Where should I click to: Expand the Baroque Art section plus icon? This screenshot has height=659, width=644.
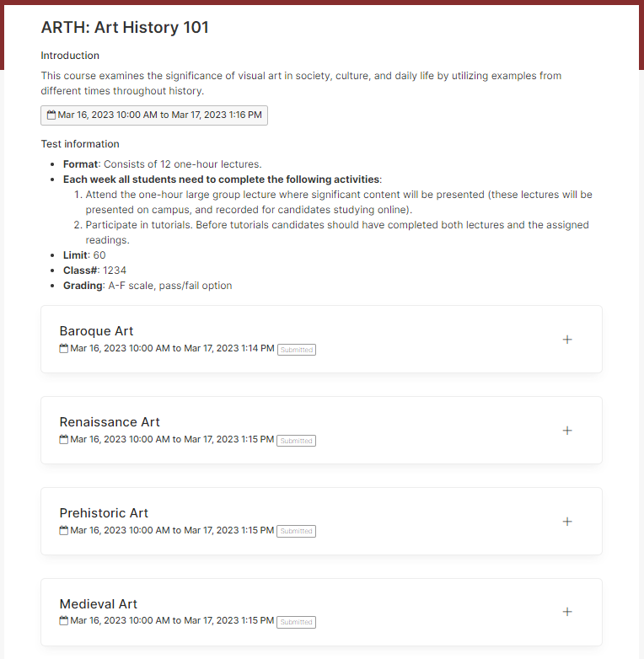point(567,340)
